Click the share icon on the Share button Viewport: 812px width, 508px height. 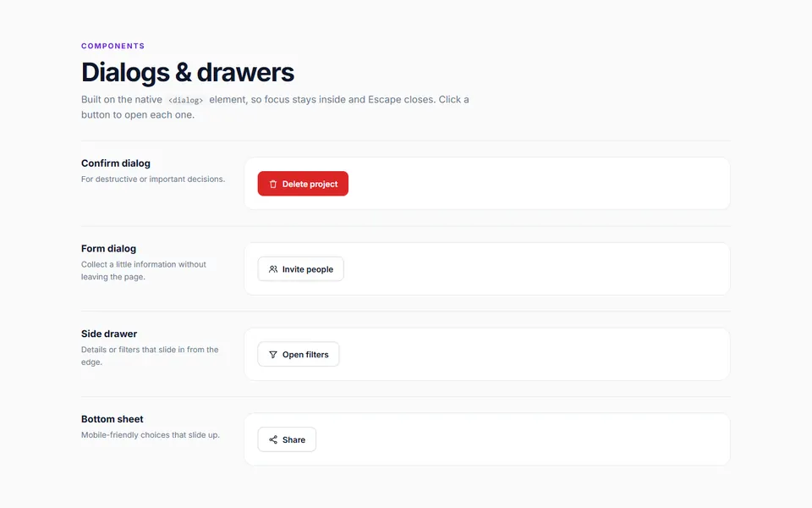click(273, 439)
